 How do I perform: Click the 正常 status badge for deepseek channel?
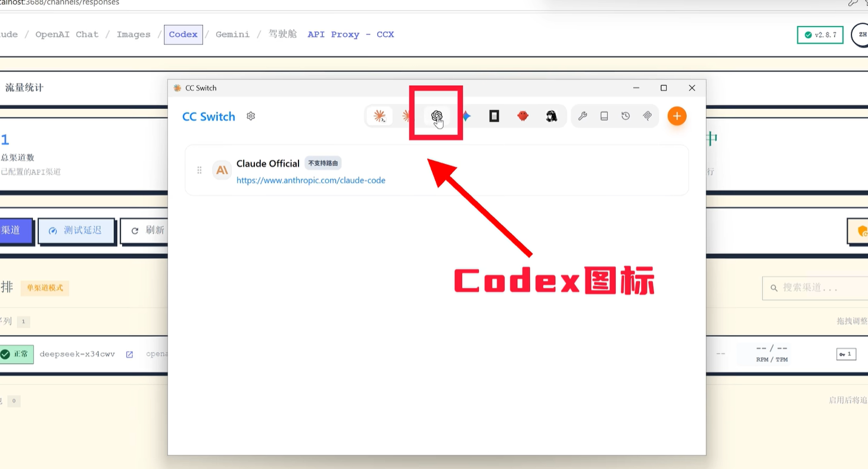(x=16, y=354)
